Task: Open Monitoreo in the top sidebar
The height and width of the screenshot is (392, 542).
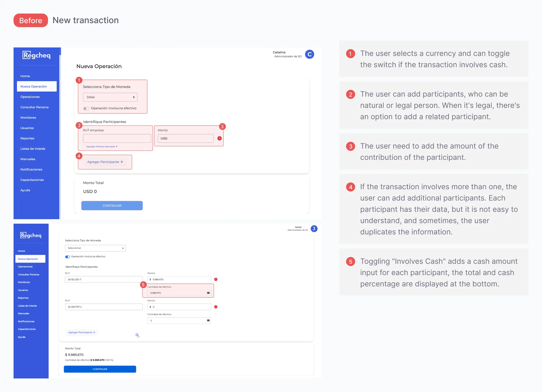Action: [x=28, y=117]
